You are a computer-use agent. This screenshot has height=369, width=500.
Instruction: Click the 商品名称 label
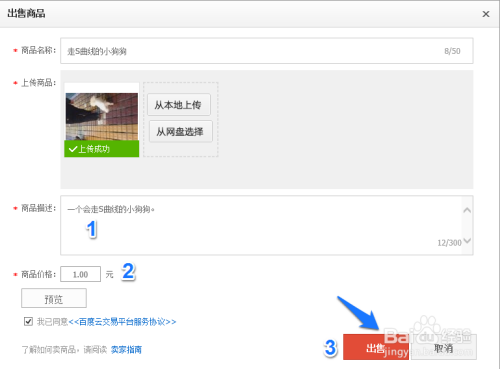(x=38, y=50)
